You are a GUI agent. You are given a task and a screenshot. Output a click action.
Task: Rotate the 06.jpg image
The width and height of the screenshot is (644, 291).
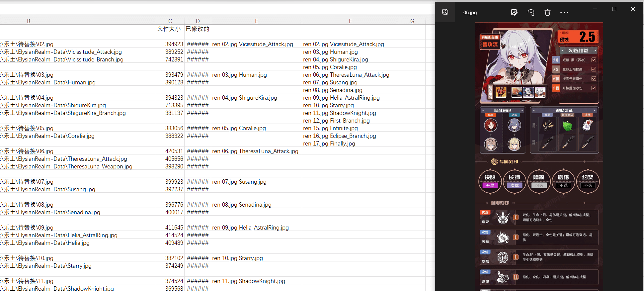click(x=531, y=13)
